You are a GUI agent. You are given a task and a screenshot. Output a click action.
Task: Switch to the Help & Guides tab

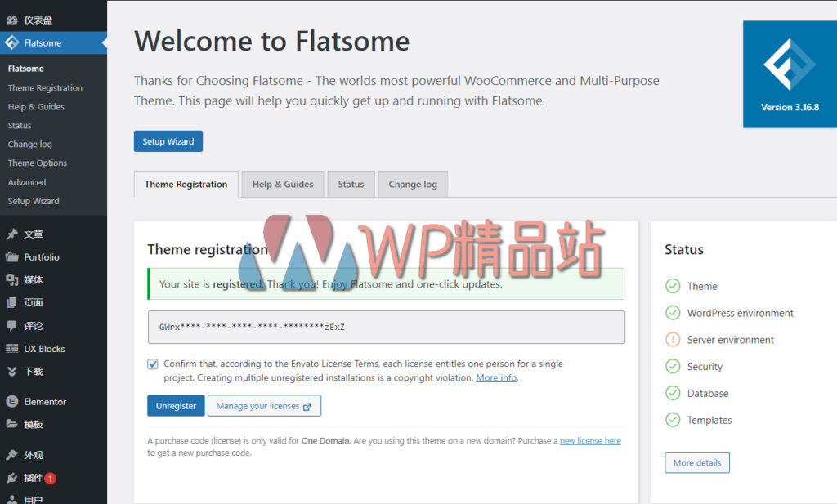click(x=282, y=184)
